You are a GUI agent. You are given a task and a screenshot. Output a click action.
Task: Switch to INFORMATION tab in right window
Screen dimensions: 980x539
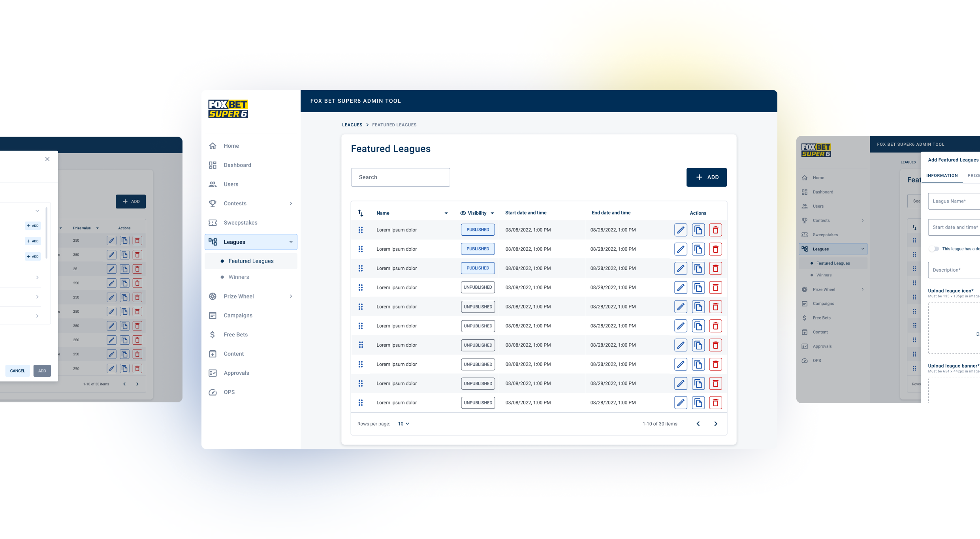(942, 175)
